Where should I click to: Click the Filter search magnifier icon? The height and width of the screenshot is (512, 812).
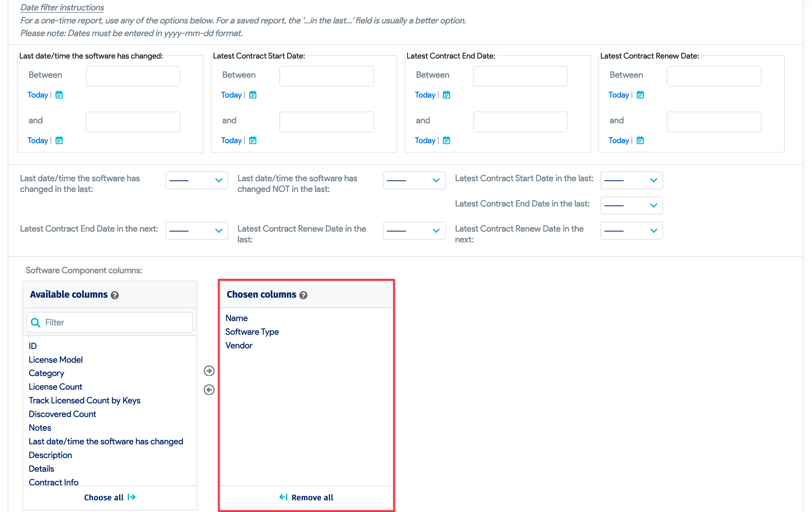[35, 323]
